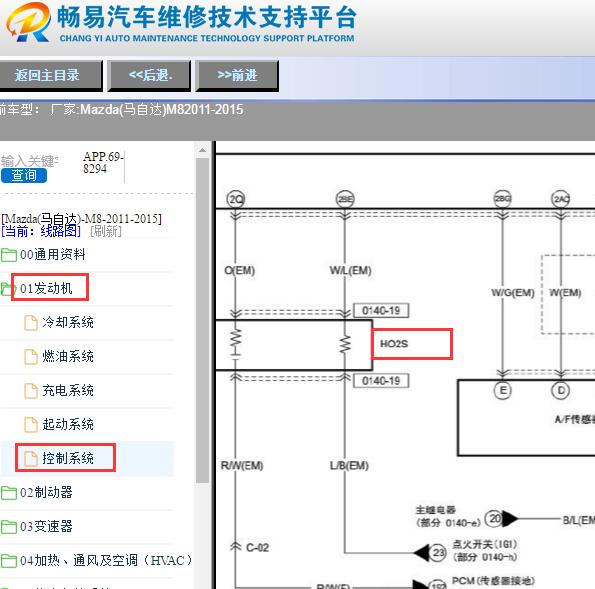Expand the 00通用资料 folder

pyautogui.click(x=52, y=254)
